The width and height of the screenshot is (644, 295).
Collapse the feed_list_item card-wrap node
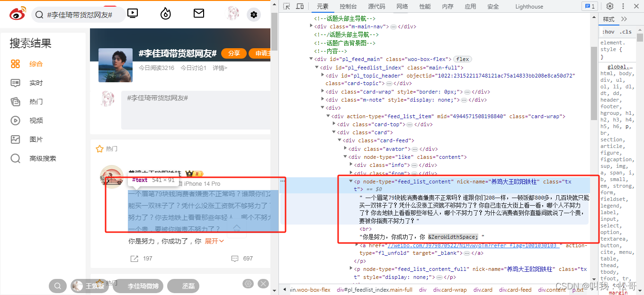(329, 116)
